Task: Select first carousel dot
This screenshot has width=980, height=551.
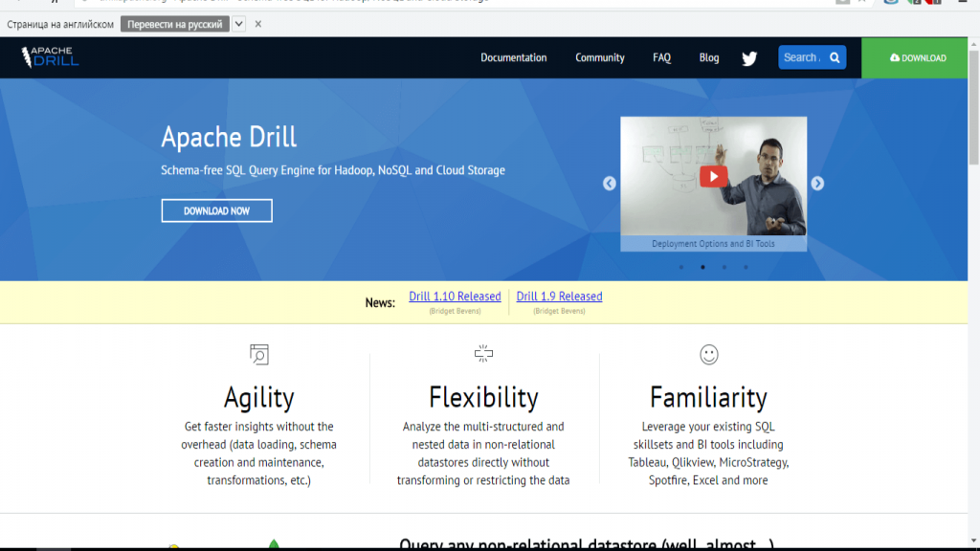Action: (x=681, y=268)
